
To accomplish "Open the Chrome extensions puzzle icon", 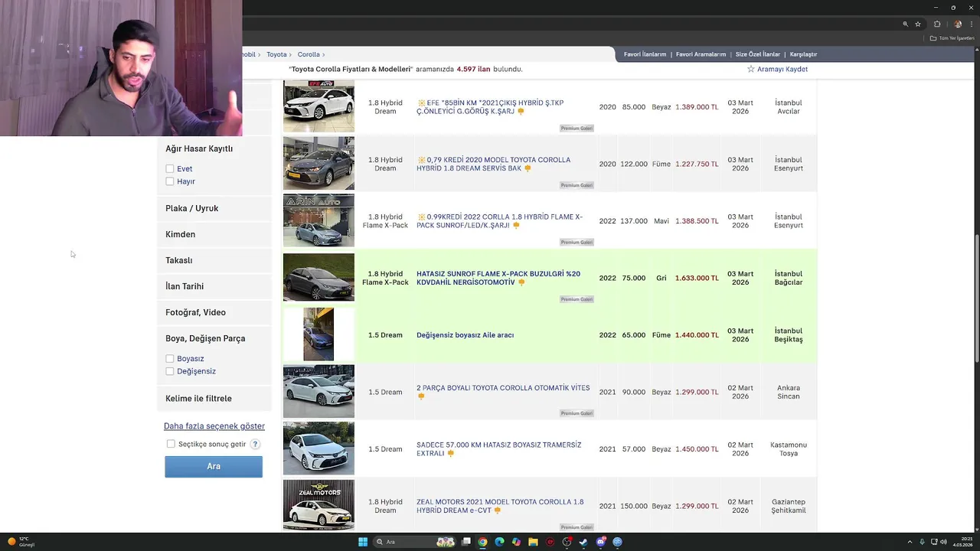I will 937,24.
